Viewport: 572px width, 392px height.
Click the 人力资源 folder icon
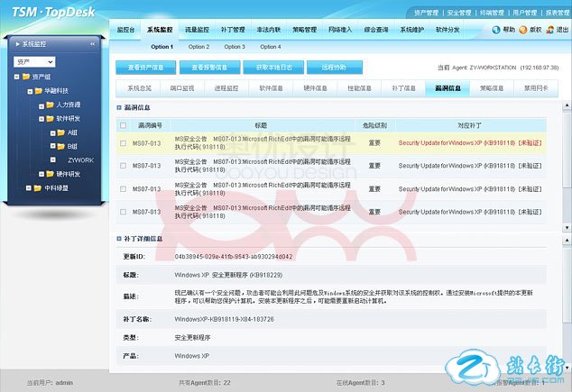(49, 105)
